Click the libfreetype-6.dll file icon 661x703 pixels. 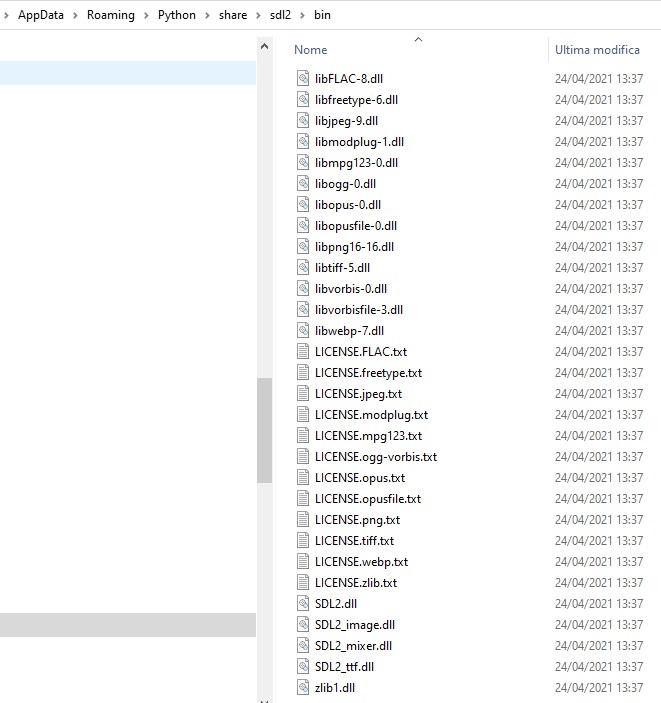(303, 100)
